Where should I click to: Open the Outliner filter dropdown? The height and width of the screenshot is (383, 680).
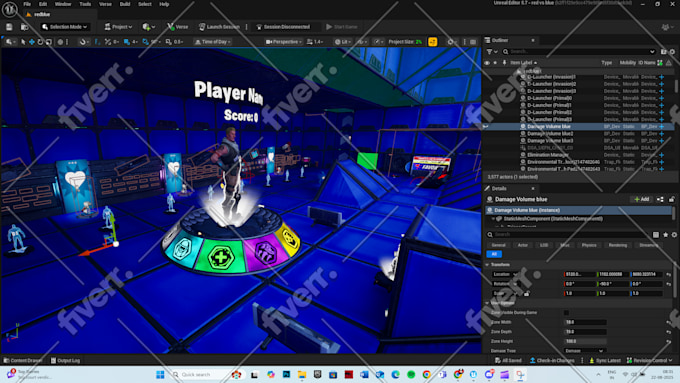[x=491, y=52]
